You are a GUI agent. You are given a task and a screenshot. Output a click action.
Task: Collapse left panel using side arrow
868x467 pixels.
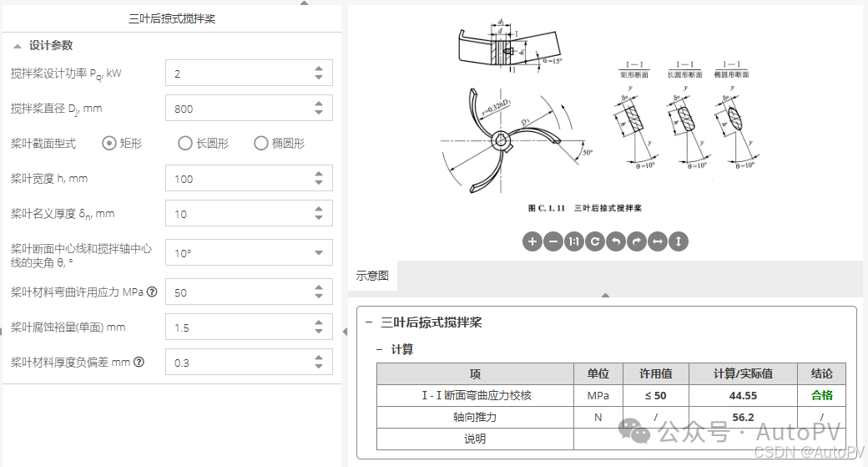(x=345, y=332)
